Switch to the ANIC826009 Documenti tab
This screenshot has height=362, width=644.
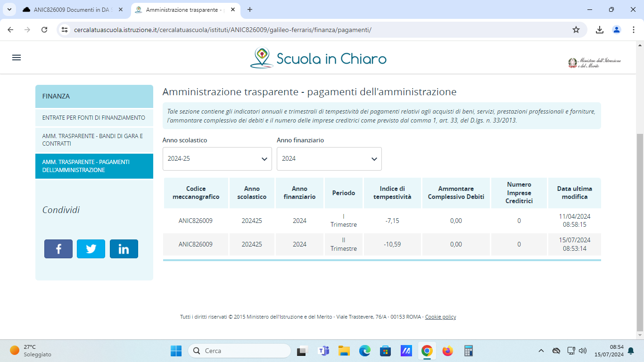71,9
